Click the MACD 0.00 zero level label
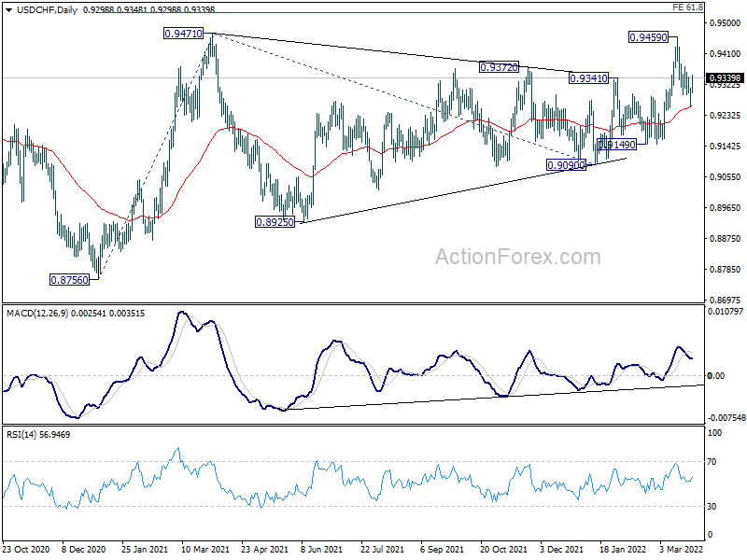Viewport: 747px width, 560px height. 716,376
